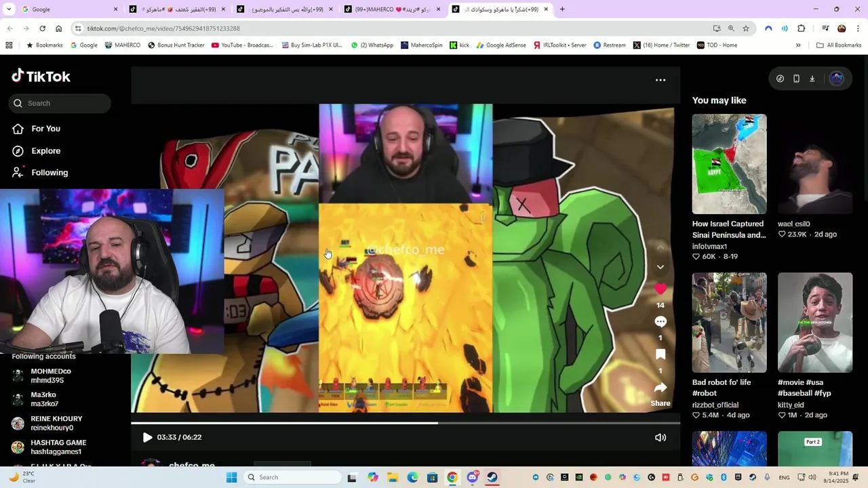Image resolution: width=868 pixels, height=488 pixels.
Task: Bookmark this page with the star icon
Action: coord(746,28)
